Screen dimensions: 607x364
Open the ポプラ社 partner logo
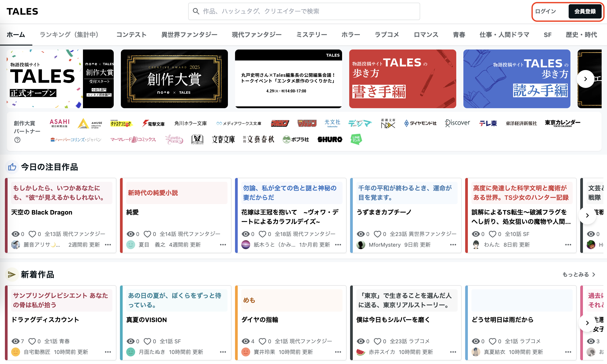(295, 139)
